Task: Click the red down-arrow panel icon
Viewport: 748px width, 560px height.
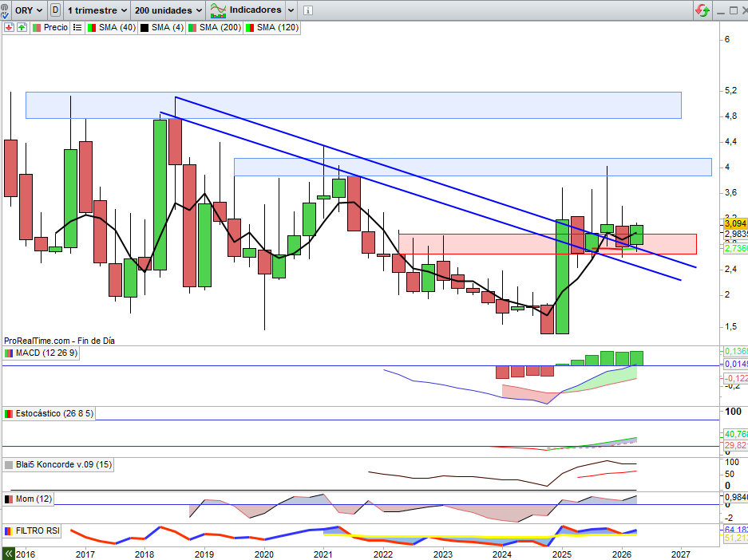Action: (9, 28)
